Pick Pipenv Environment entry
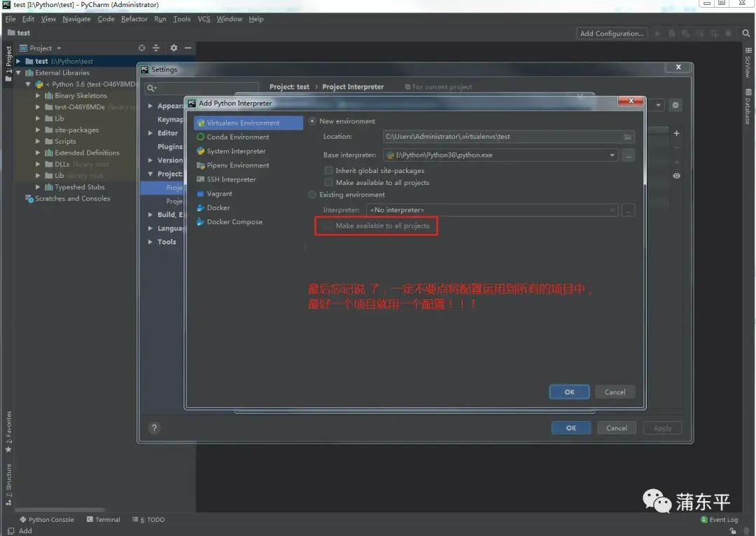 (x=233, y=165)
